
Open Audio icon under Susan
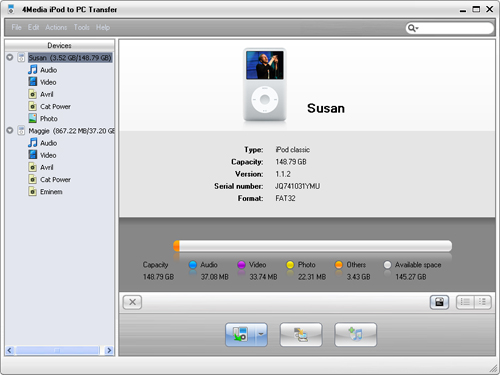coord(33,70)
